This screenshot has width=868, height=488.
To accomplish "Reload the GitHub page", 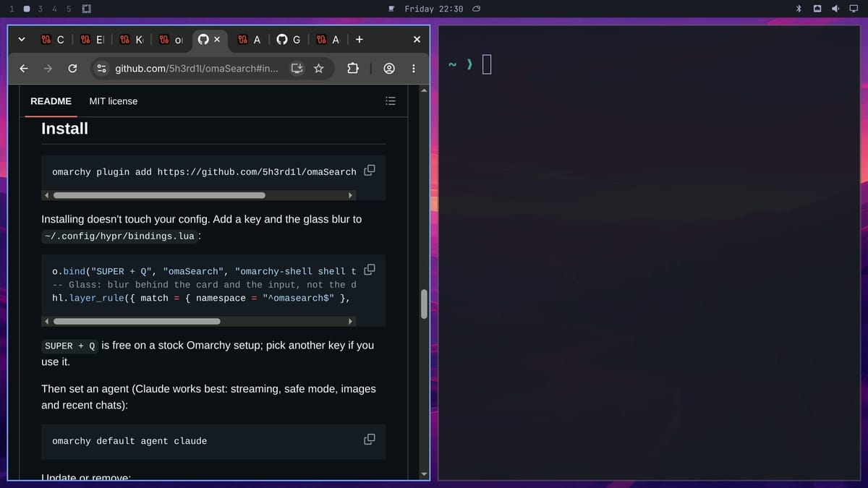I will pos(72,69).
